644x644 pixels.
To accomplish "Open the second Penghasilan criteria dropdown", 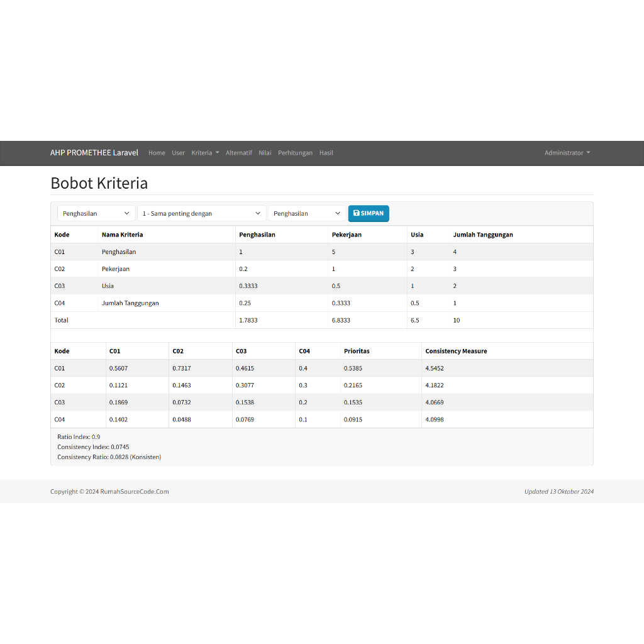I will pyautogui.click(x=307, y=213).
